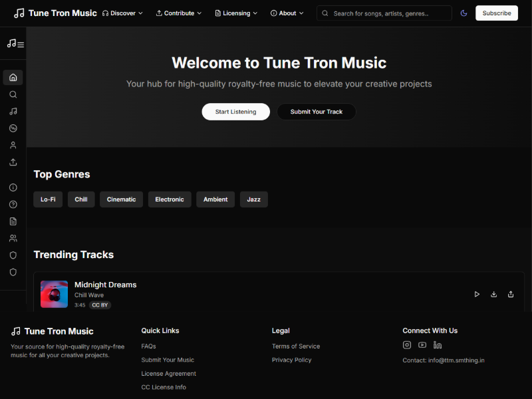Expand the Discover dropdown menu
The image size is (532, 399).
click(x=122, y=13)
